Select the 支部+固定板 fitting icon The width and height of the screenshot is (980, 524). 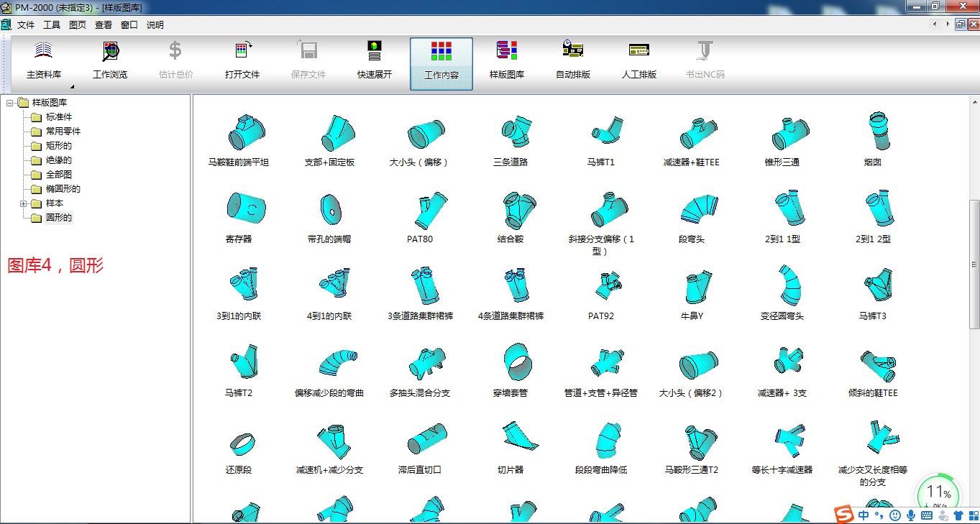point(337,132)
